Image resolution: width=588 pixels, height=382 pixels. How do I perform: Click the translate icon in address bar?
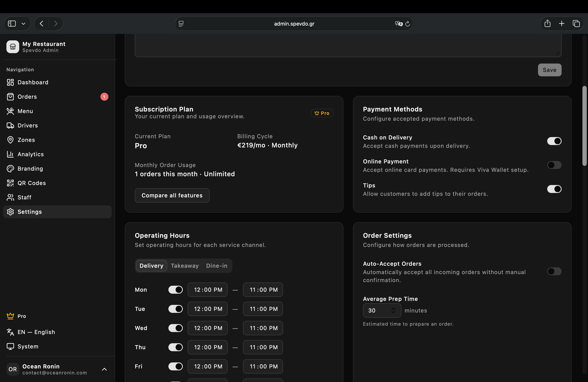[399, 24]
